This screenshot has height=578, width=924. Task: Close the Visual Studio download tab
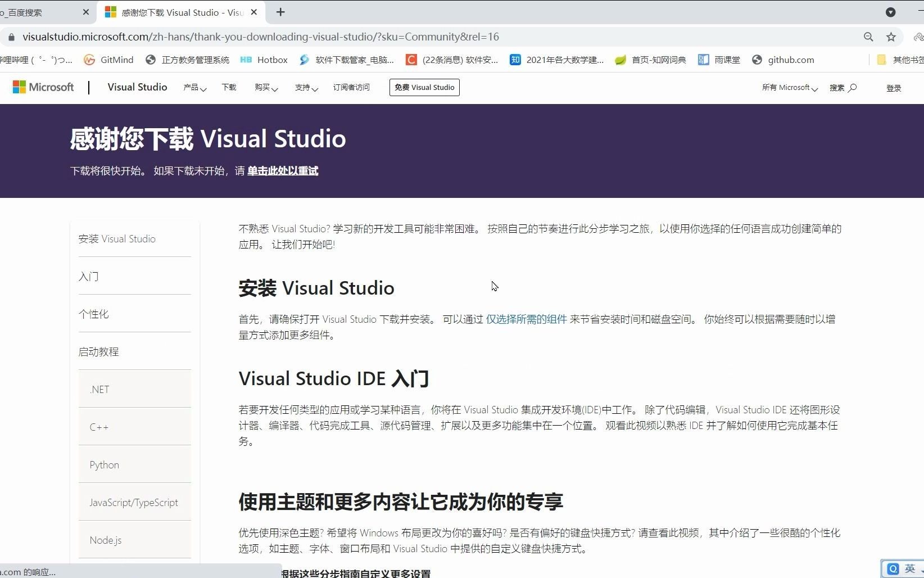(254, 12)
